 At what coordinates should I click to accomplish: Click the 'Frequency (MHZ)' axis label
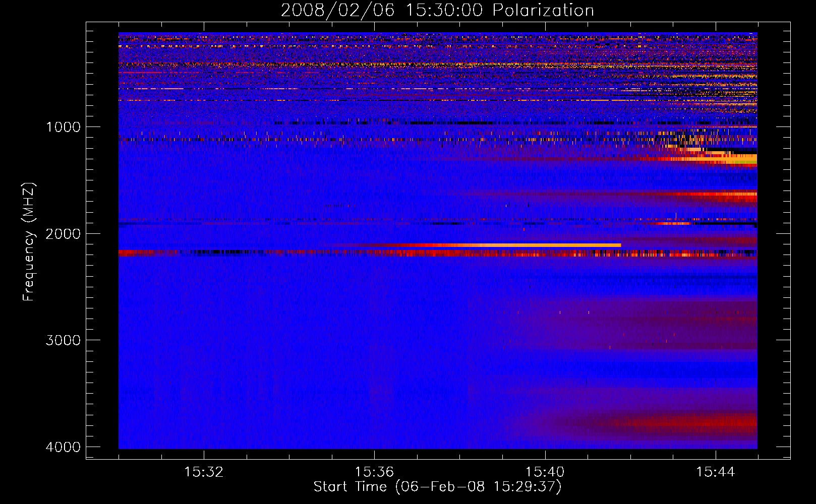point(29,242)
